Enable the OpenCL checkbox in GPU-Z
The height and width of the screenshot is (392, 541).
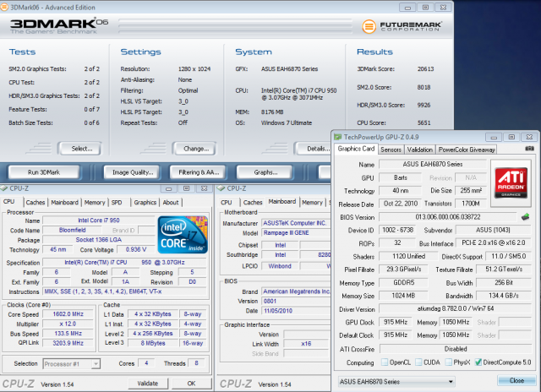(385, 362)
